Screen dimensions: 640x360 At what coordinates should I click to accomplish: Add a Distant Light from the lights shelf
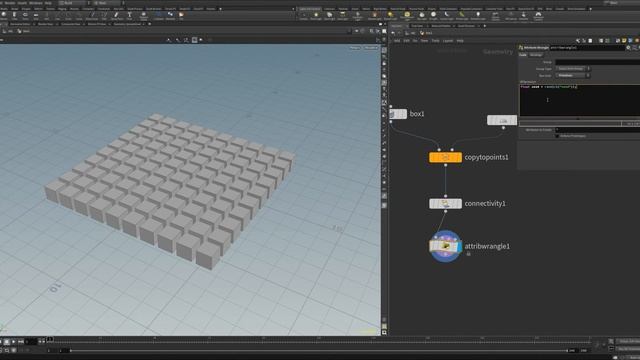390,16
